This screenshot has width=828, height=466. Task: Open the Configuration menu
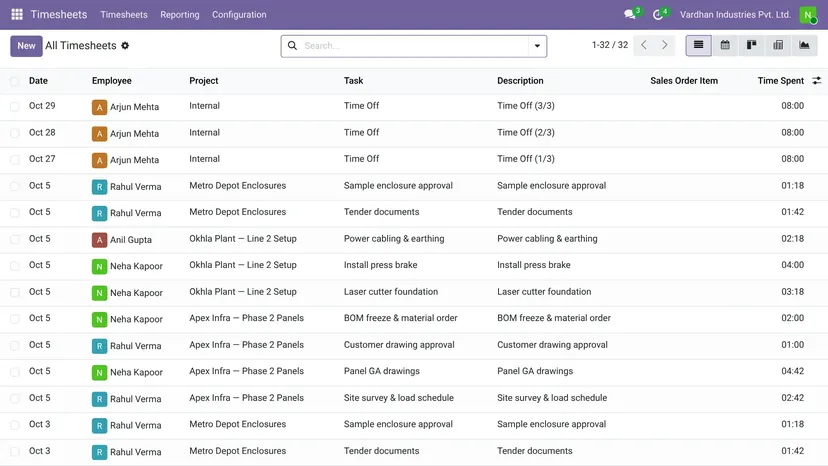(239, 15)
